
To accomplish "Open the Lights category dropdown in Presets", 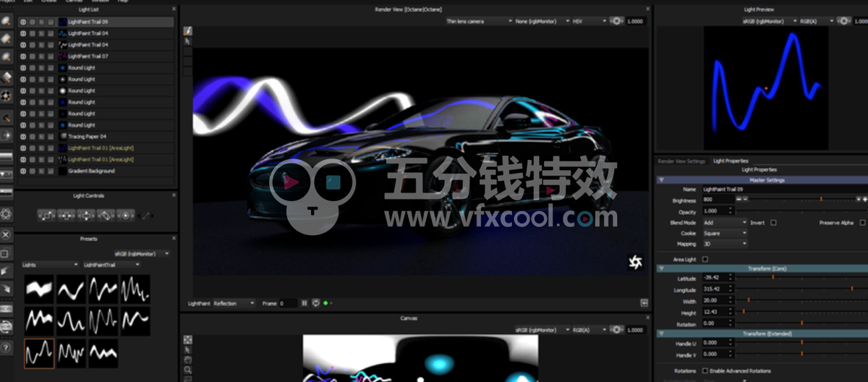I will 50,265.
